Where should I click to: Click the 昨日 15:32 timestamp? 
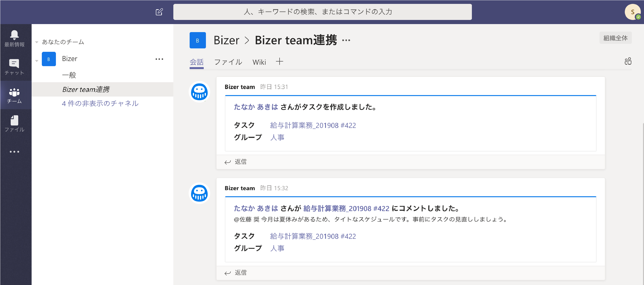coord(274,188)
